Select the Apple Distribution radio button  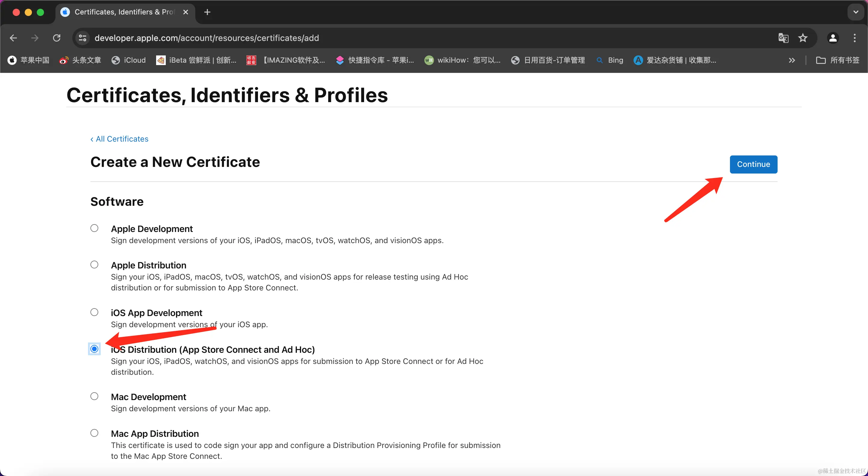click(94, 265)
